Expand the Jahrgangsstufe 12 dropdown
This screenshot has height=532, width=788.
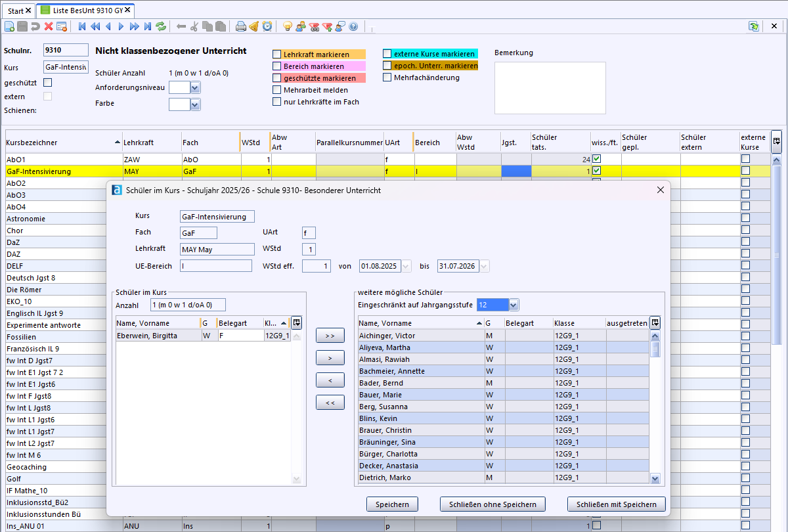[514, 305]
